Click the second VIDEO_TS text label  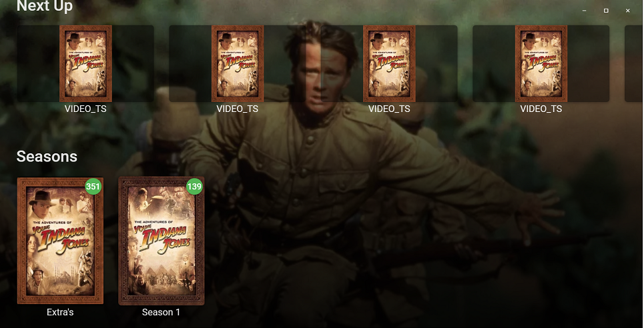pos(238,109)
